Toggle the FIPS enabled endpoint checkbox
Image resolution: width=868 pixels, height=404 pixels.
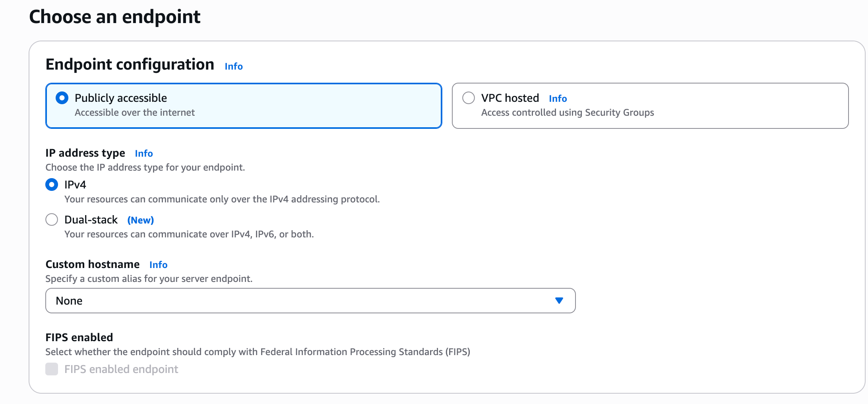pos(52,369)
